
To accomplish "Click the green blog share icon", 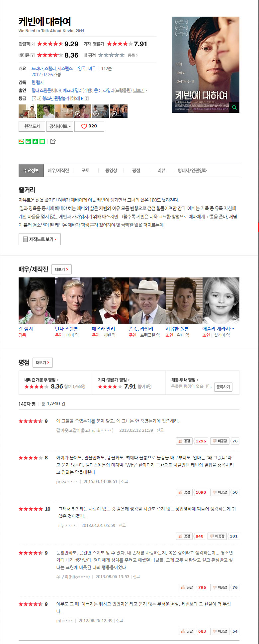I will (x=21, y=141).
